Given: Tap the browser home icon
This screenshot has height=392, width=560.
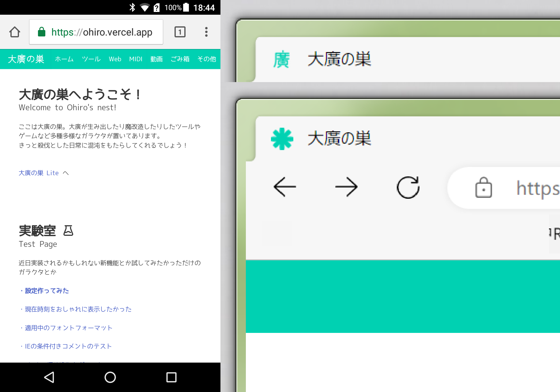Looking at the screenshot, I should point(15,32).
